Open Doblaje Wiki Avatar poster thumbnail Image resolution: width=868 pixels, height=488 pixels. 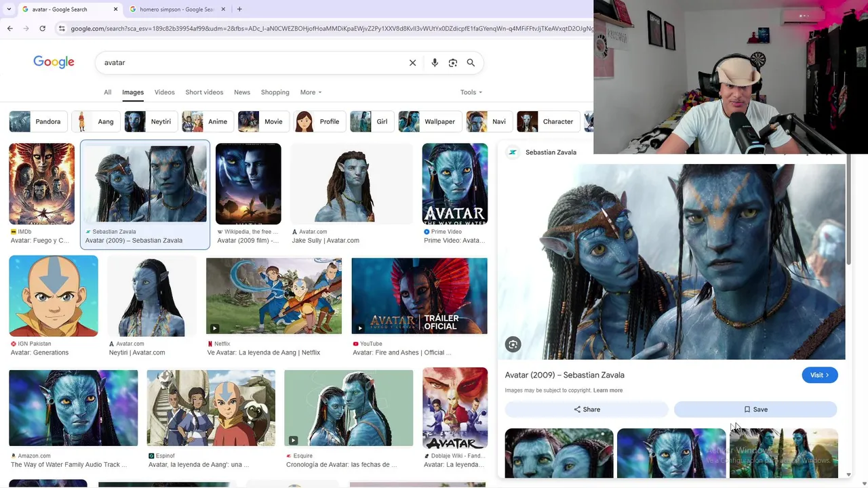coord(454,408)
